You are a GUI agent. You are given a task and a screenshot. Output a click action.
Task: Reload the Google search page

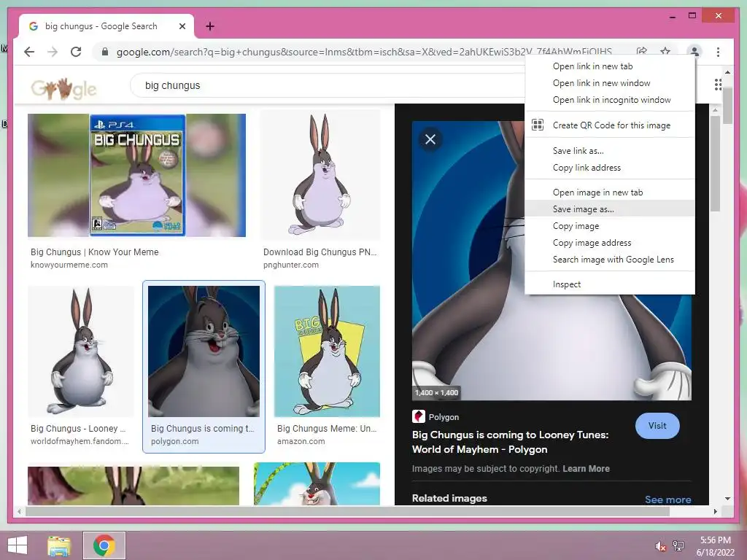tap(76, 52)
